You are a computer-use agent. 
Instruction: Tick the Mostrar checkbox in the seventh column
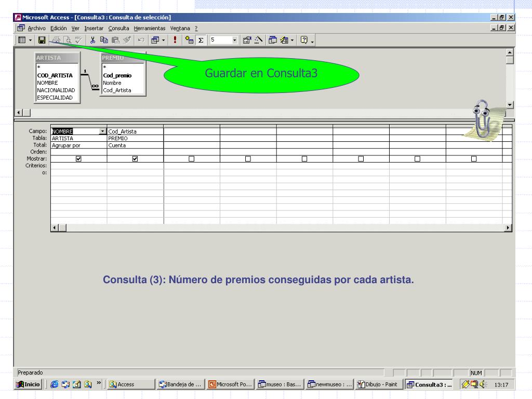[x=417, y=158]
